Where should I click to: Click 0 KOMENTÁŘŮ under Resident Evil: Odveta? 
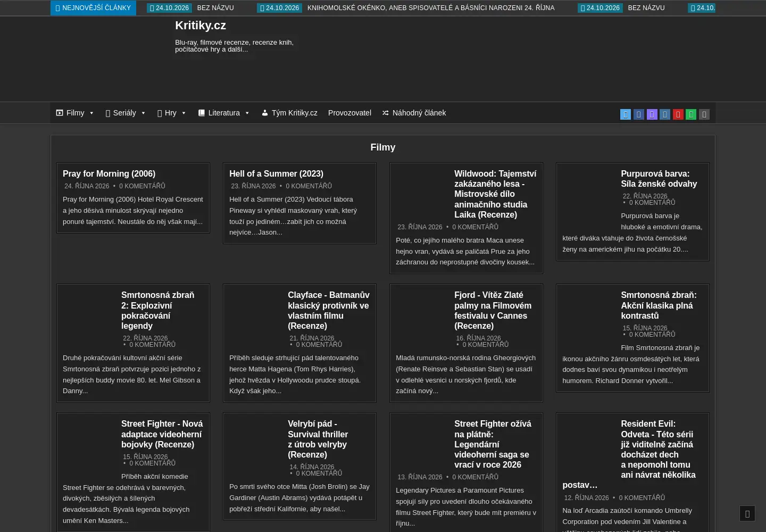[642, 498]
